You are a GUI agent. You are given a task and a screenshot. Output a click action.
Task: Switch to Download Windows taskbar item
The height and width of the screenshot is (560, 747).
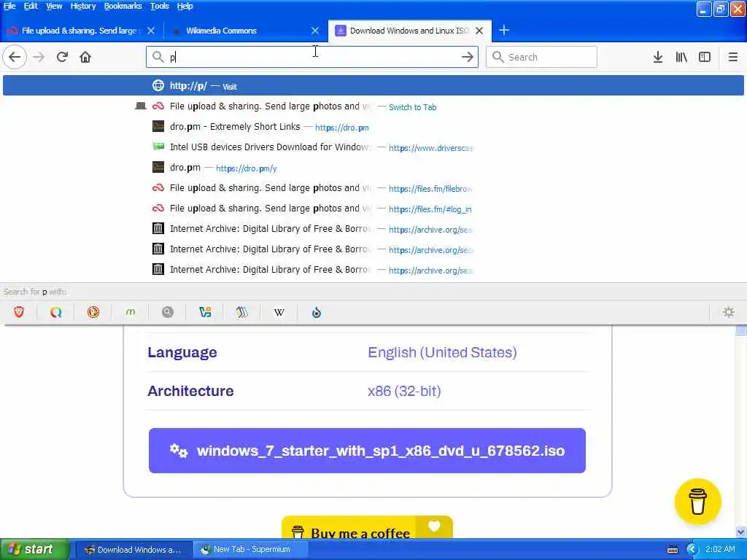(133, 550)
